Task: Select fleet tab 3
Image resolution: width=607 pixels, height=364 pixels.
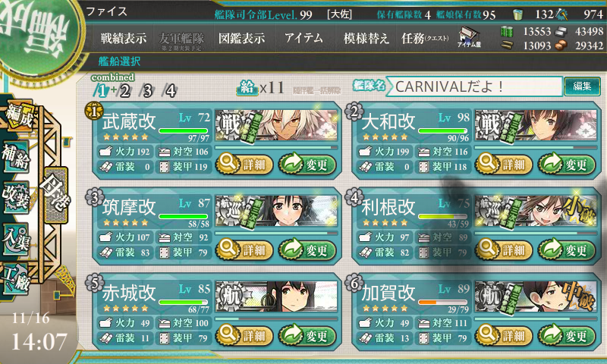Action: (147, 91)
